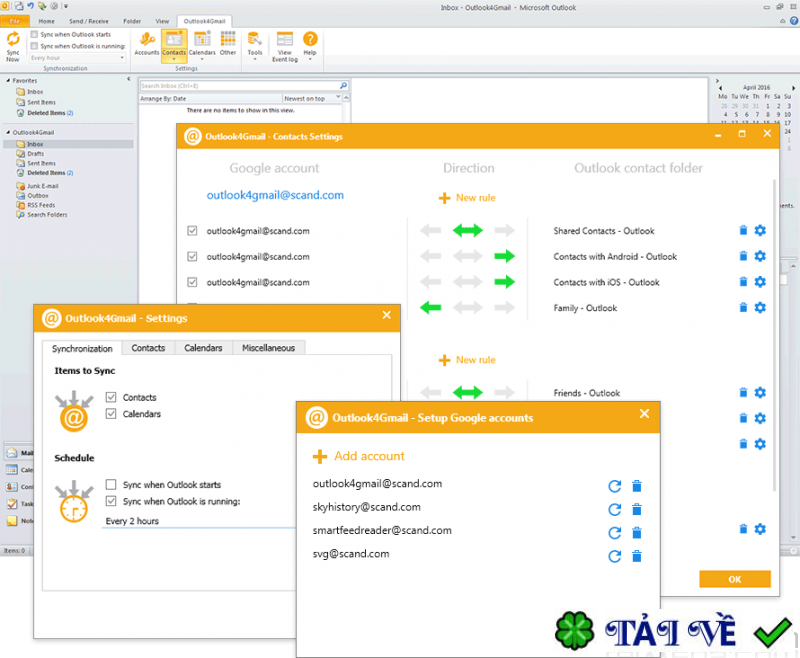Open Calendars settings in the ribbon
Image resolution: width=800 pixels, height=658 pixels.
202,45
